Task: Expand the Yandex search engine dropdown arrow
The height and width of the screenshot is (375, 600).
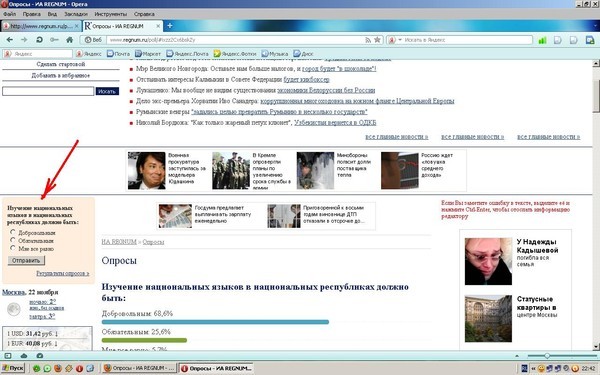Action: click(400, 40)
